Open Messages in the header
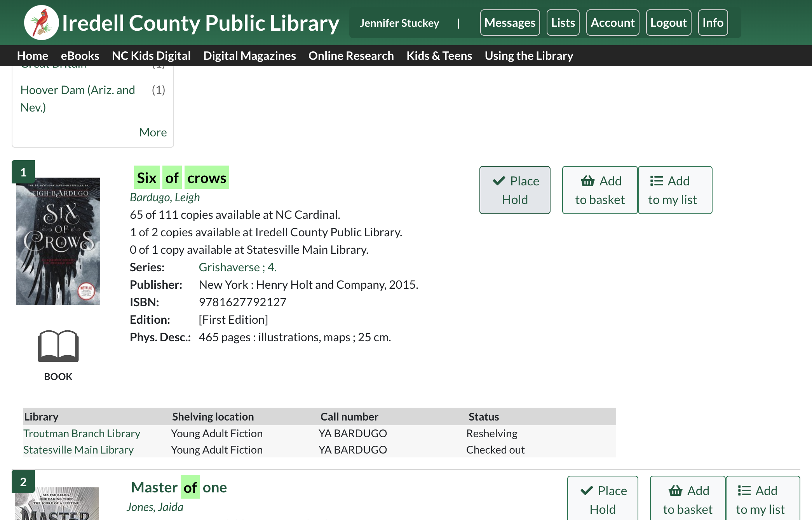The width and height of the screenshot is (812, 520). pyautogui.click(x=510, y=23)
